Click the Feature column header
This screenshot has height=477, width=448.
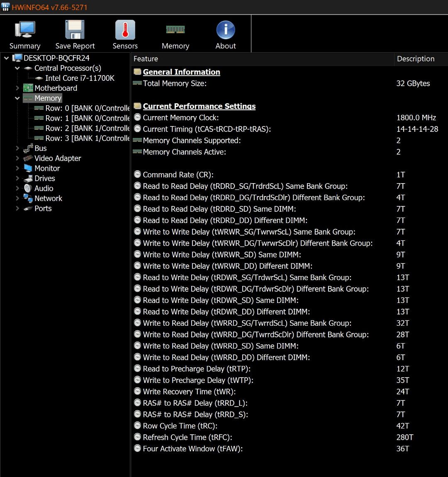pos(263,59)
